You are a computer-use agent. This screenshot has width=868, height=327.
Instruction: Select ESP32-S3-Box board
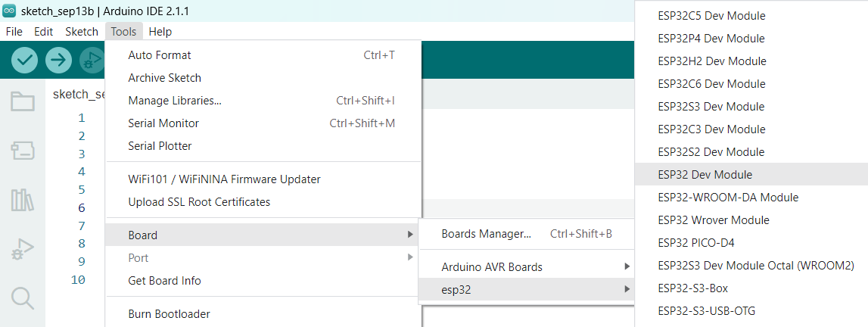(x=751, y=288)
